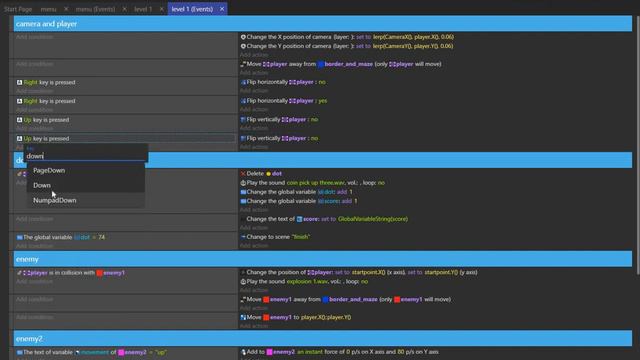Click the pink enemy2 icon in the force action
The height and width of the screenshot is (360, 640).
pyautogui.click(x=269, y=352)
